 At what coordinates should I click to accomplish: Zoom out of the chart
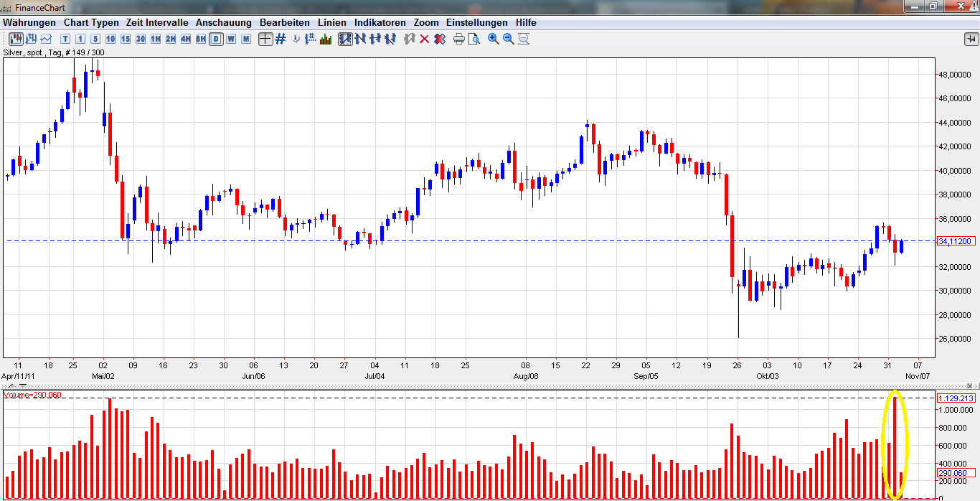click(x=509, y=39)
